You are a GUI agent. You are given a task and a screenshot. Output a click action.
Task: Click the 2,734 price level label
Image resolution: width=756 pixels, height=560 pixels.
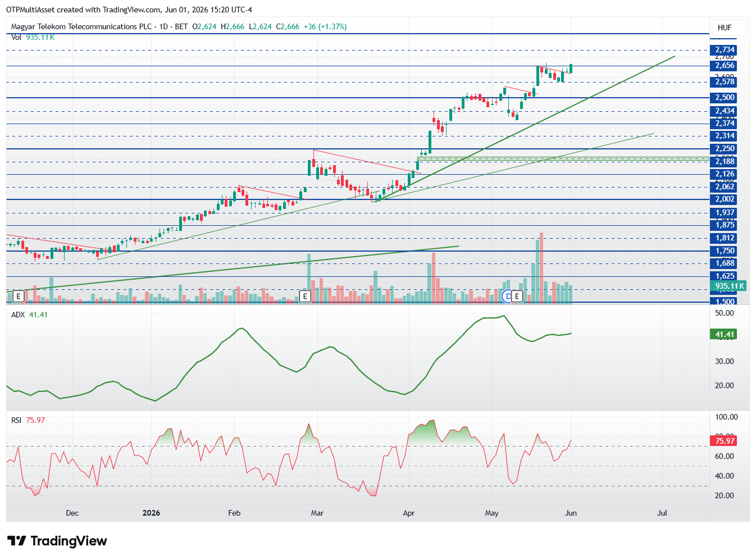click(x=724, y=50)
